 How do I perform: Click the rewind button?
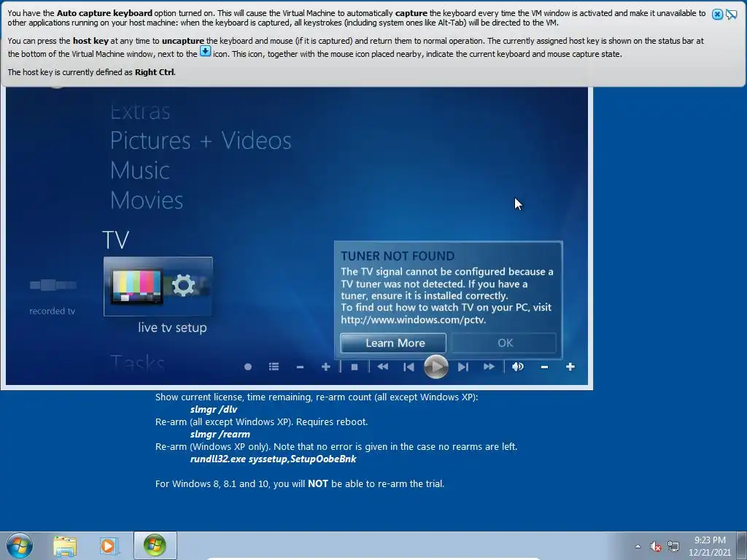tap(382, 367)
